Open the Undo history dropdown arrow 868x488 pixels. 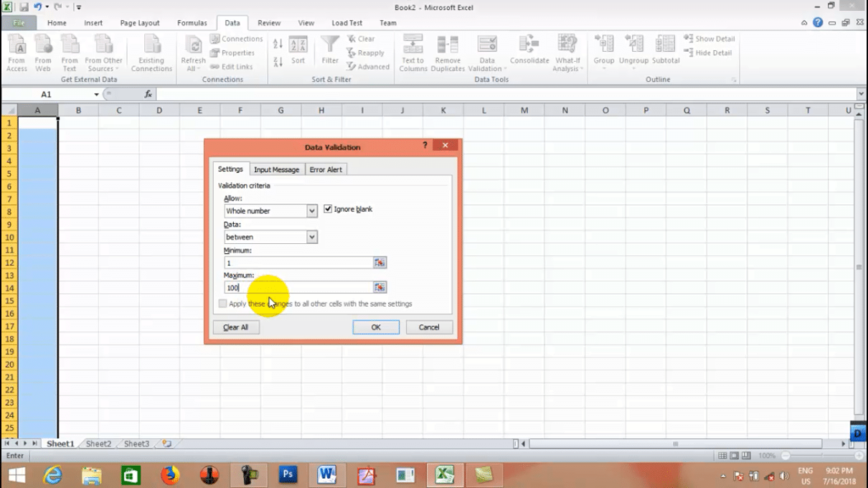coord(47,7)
